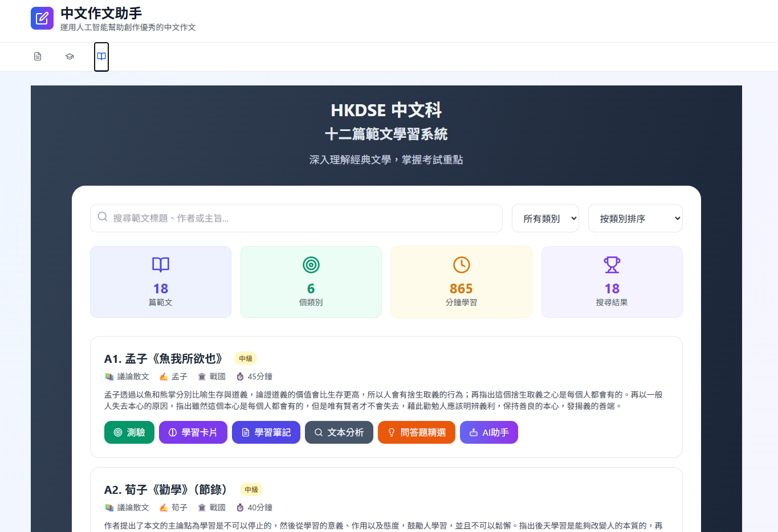Image resolution: width=778 pixels, height=532 pixels.
Task: Click the 荀子 author tag
Action: point(173,508)
